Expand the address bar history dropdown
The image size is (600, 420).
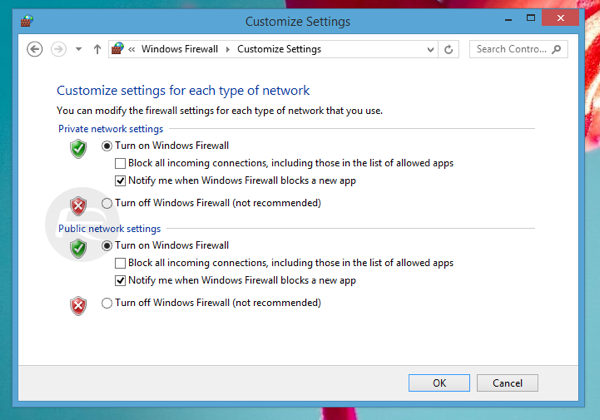430,49
